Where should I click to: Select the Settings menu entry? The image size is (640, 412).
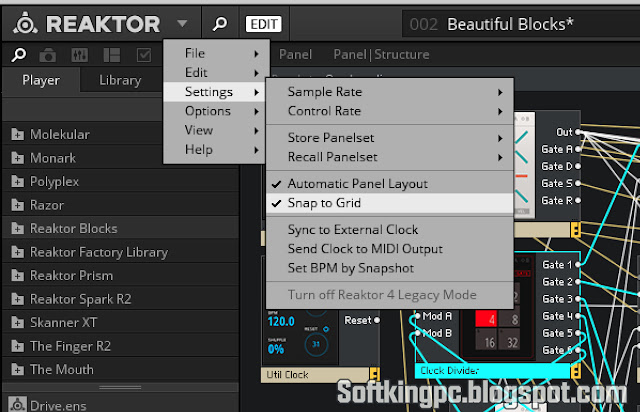pyautogui.click(x=215, y=91)
